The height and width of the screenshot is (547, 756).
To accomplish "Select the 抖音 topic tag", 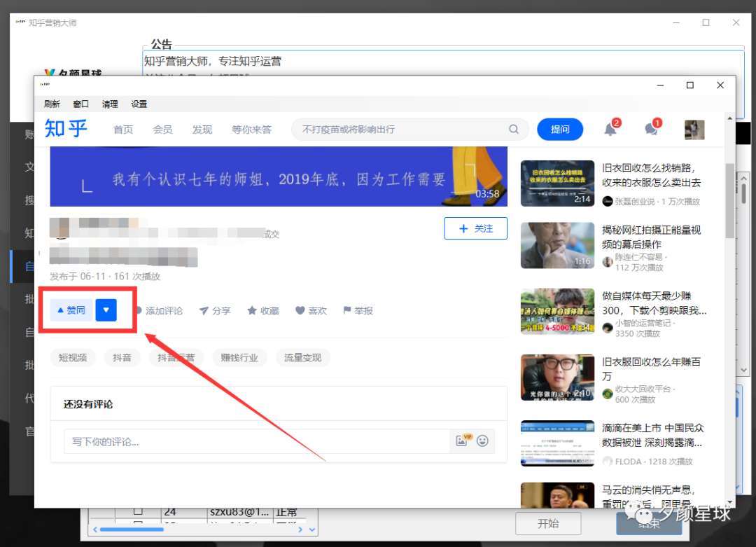I will click(x=122, y=357).
